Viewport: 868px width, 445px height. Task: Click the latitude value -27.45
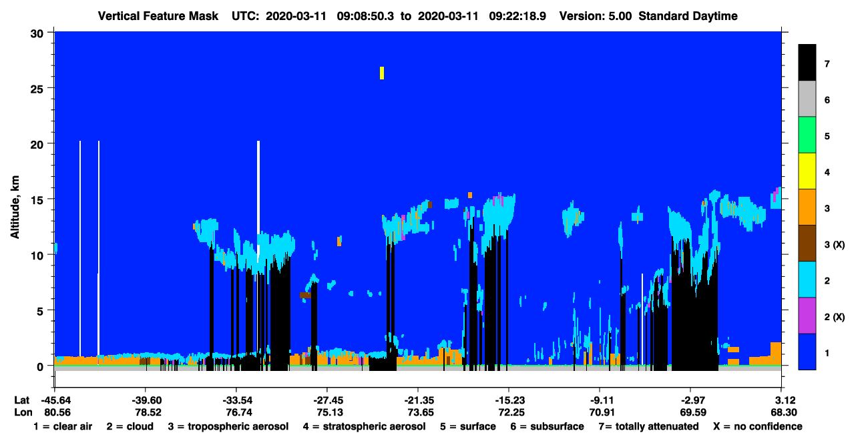pos(327,400)
